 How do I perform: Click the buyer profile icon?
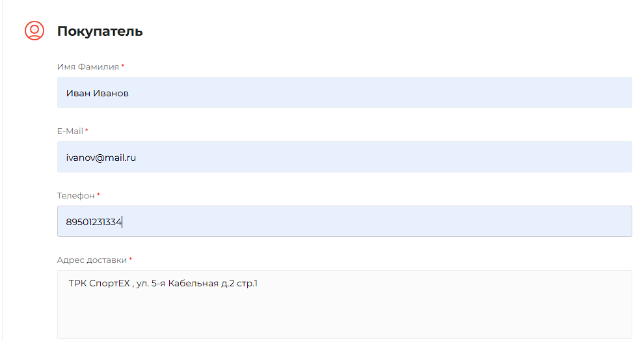pyautogui.click(x=34, y=31)
